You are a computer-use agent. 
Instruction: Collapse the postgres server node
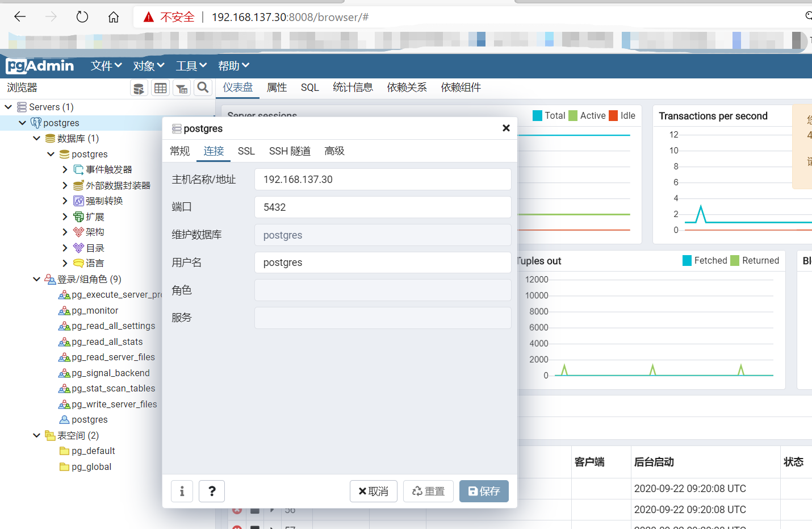pos(23,123)
